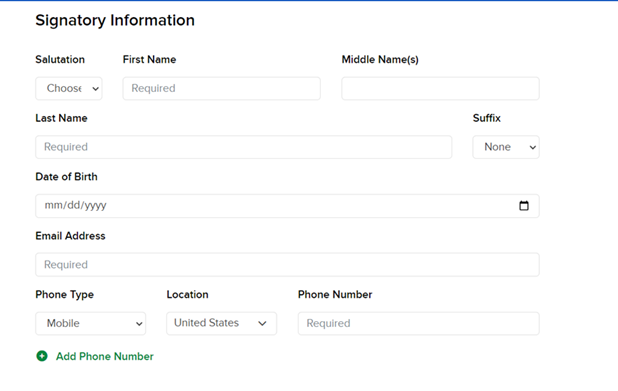The image size is (618, 391).
Task: Click the Signatory Information heading
Action: (115, 20)
